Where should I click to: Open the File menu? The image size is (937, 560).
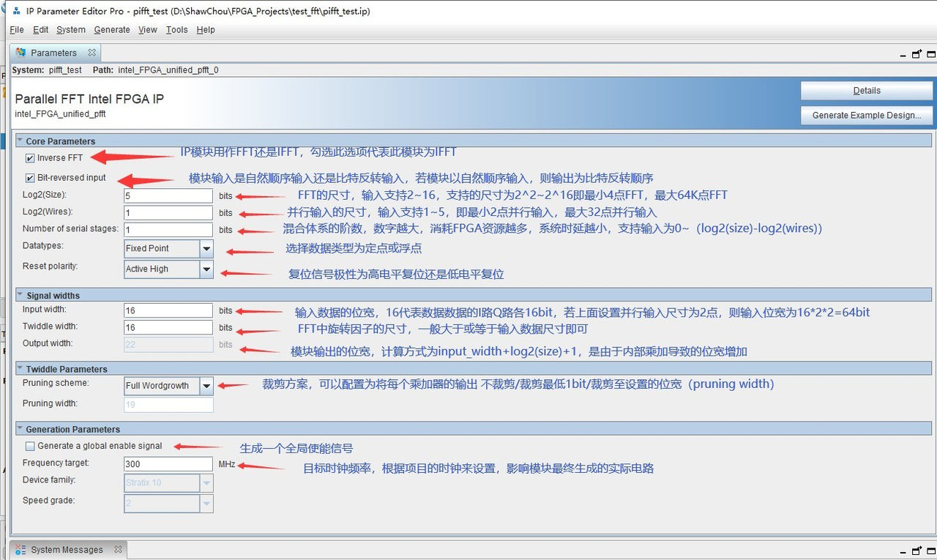pyautogui.click(x=16, y=30)
